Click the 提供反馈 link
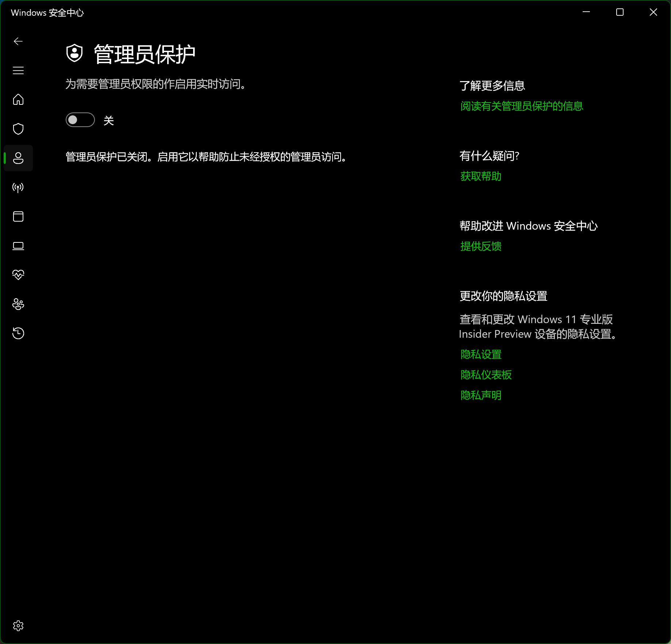The width and height of the screenshot is (671, 644). coord(480,246)
